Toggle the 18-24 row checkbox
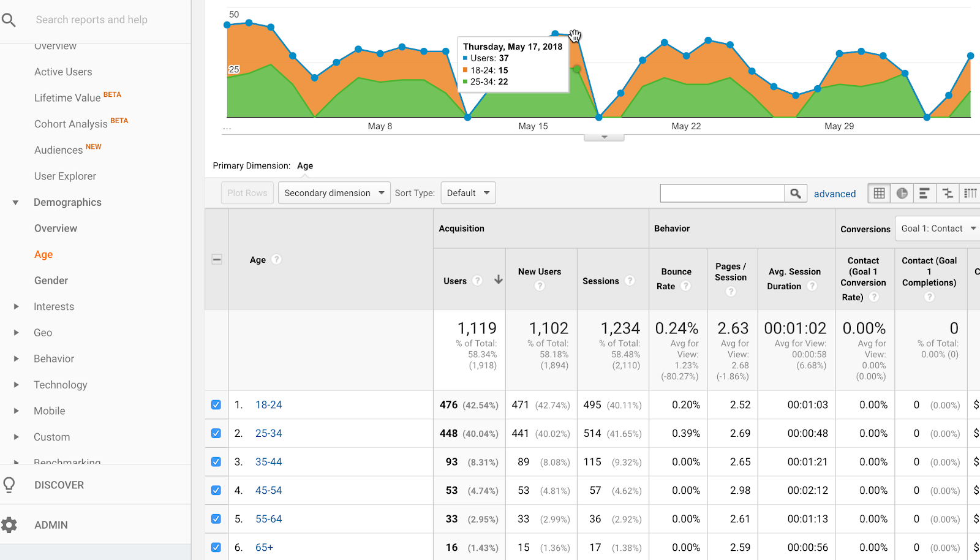This screenshot has height=560, width=980. coord(216,405)
